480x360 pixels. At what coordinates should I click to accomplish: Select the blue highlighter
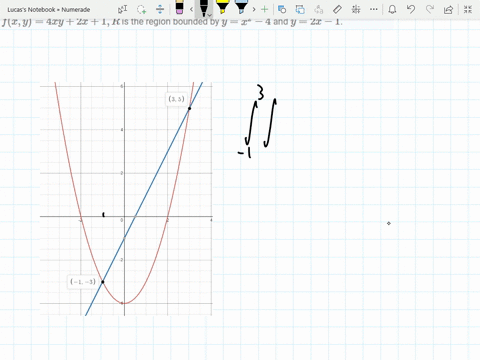(x=241, y=7)
